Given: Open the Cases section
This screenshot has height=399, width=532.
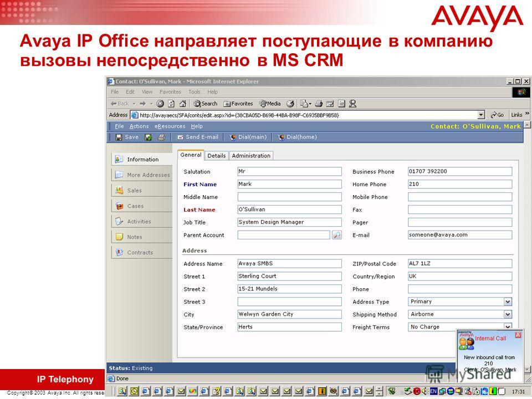Looking at the screenshot, I should pyautogui.click(x=142, y=206).
